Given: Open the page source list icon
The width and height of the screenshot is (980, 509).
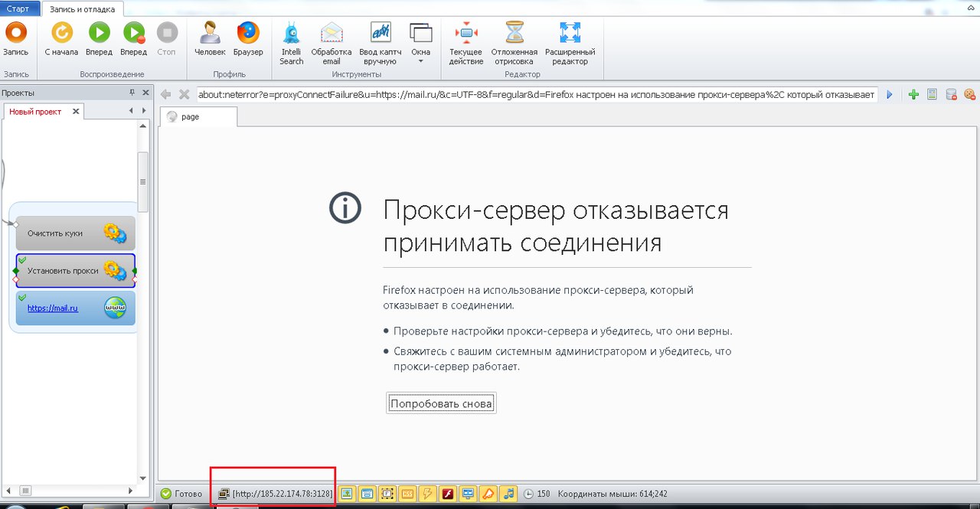Looking at the screenshot, I should 932,94.
